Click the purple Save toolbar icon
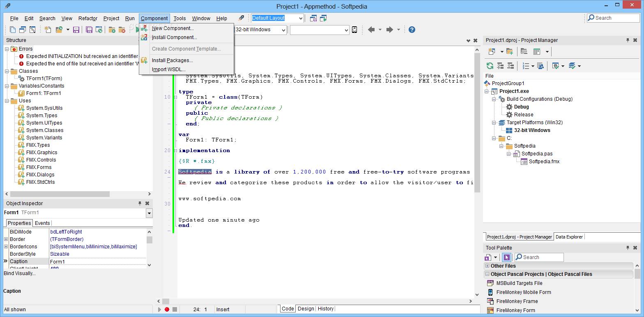 tap(76, 30)
